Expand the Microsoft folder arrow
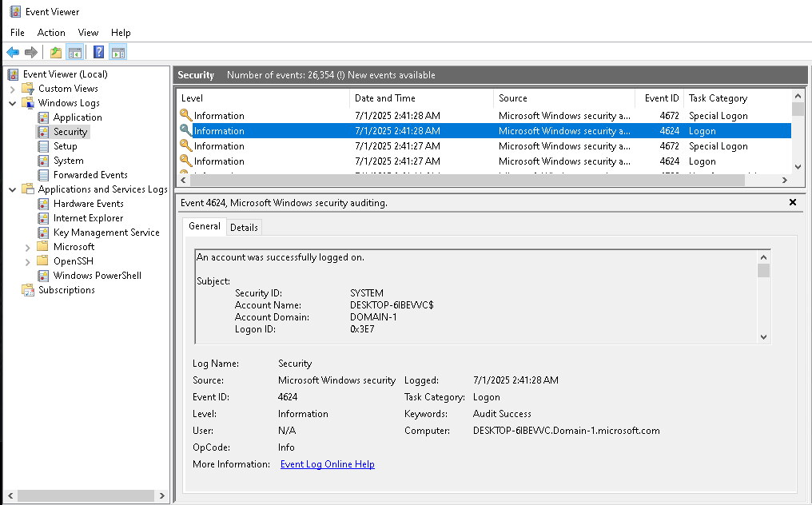Screen dimensions: 812x505 click(28, 248)
